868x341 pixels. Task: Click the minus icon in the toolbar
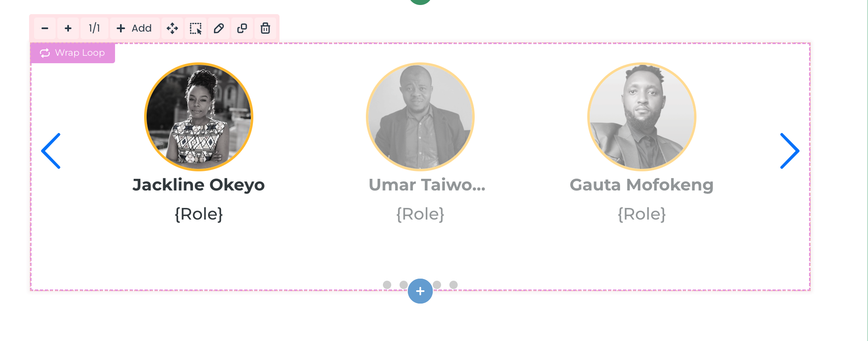tap(45, 28)
